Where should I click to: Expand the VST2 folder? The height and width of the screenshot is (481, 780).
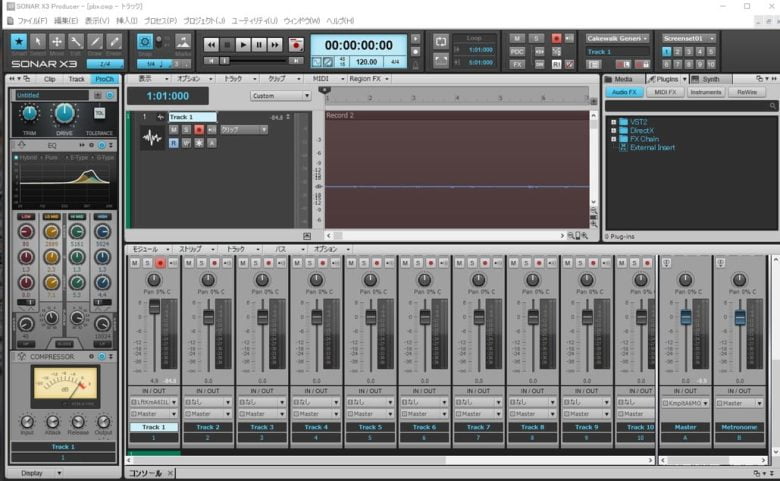613,122
